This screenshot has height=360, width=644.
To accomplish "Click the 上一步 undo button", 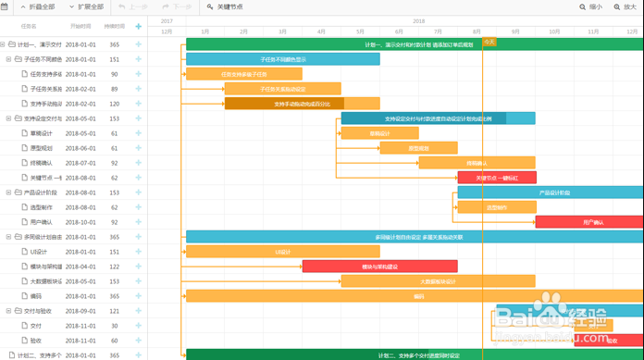I will coord(133,7).
